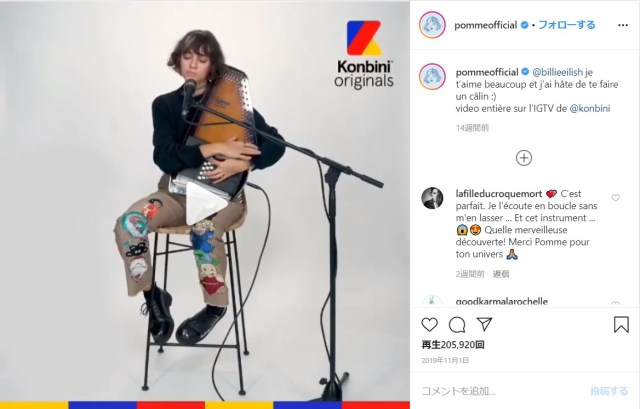Image resolution: width=640 pixels, height=409 pixels.
Task: Click pommeofficial profile avatar in header
Action: 432,25
